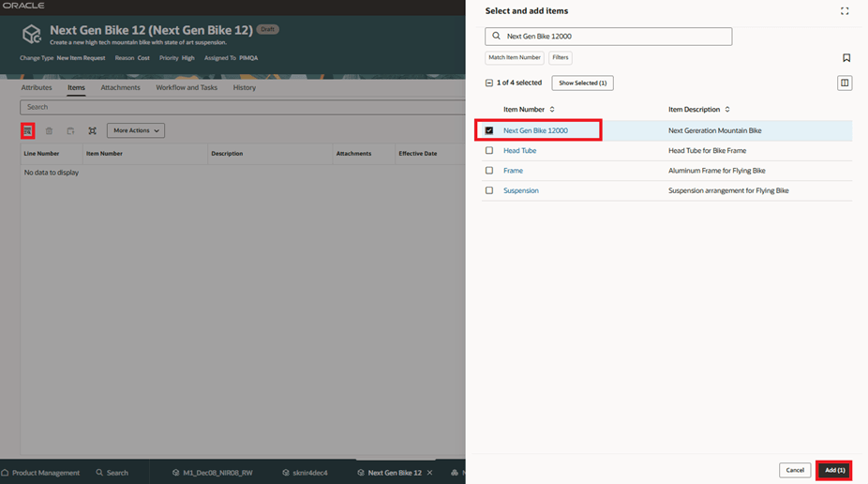Viewport: 868px width, 484px height.
Task: Click 'Head Tube for Bike Frame' cell
Action: (707, 151)
